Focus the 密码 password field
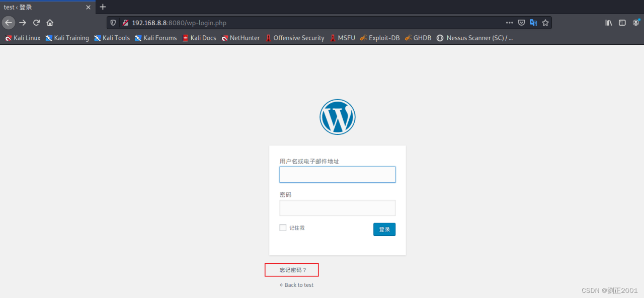Image resolution: width=644 pixels, height=298 pixels. click(x=338, y=208)
